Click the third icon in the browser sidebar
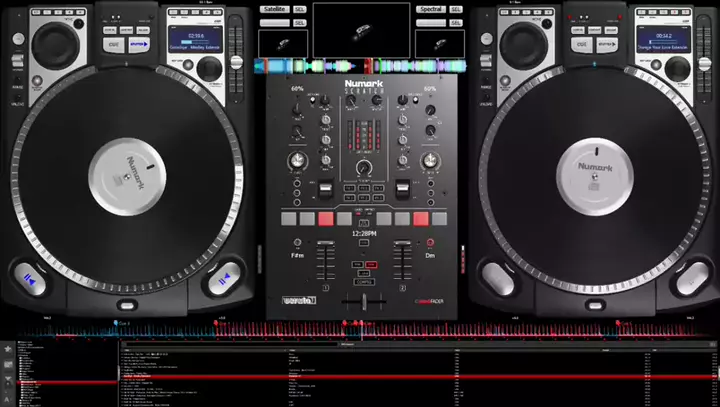The image size is (720, 407). (8, 380)
